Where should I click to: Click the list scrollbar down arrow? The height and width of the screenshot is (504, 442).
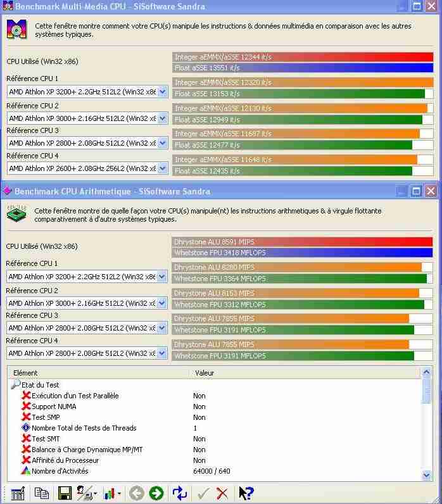point(426,474)
